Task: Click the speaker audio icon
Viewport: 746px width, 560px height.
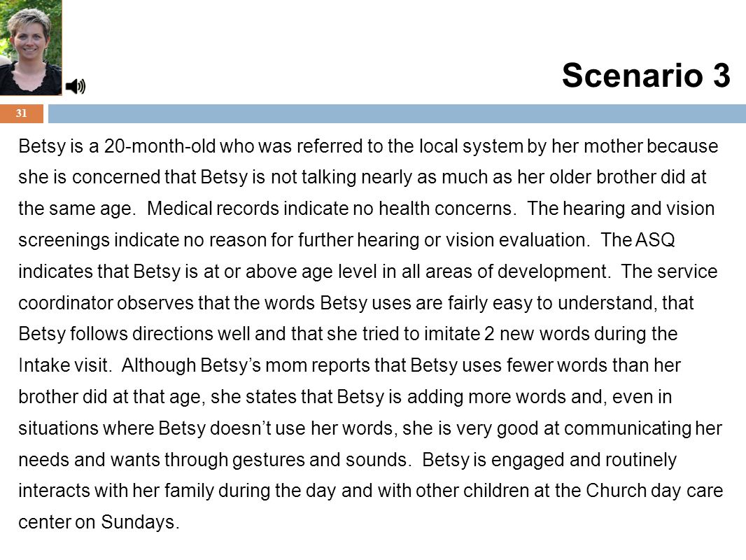Action: click(75, 86)
